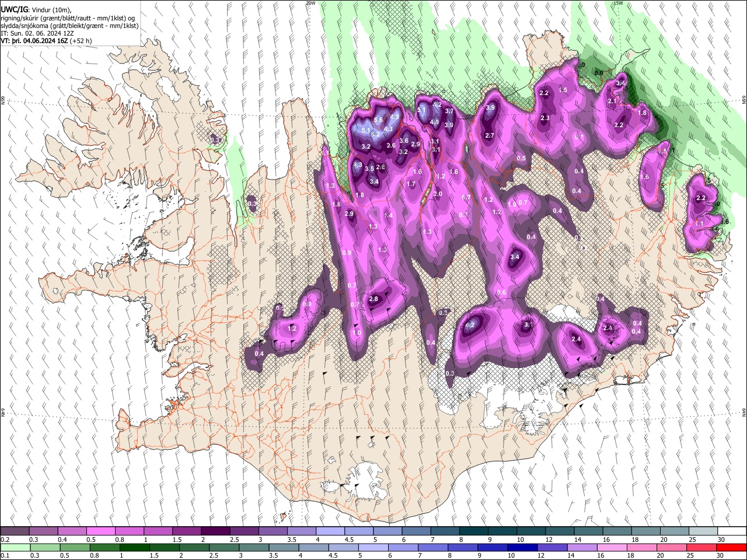Click the 2.0 snowfall value on the map
This screenshot has width=747, height=560.
[x=438, y=194]
